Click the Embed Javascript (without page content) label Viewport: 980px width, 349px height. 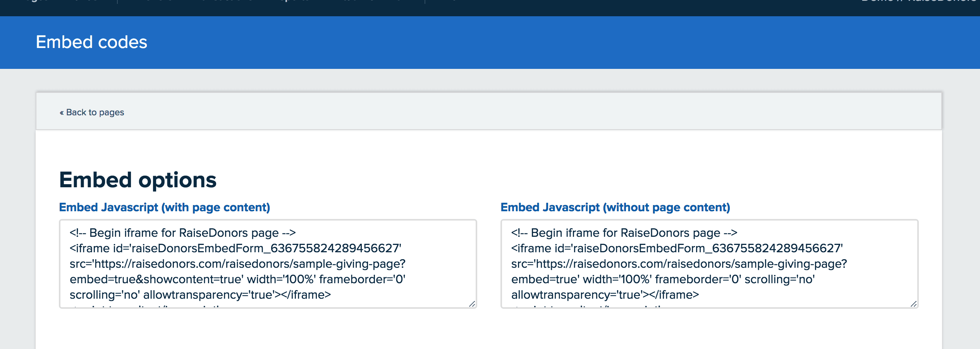coord(615,207)
